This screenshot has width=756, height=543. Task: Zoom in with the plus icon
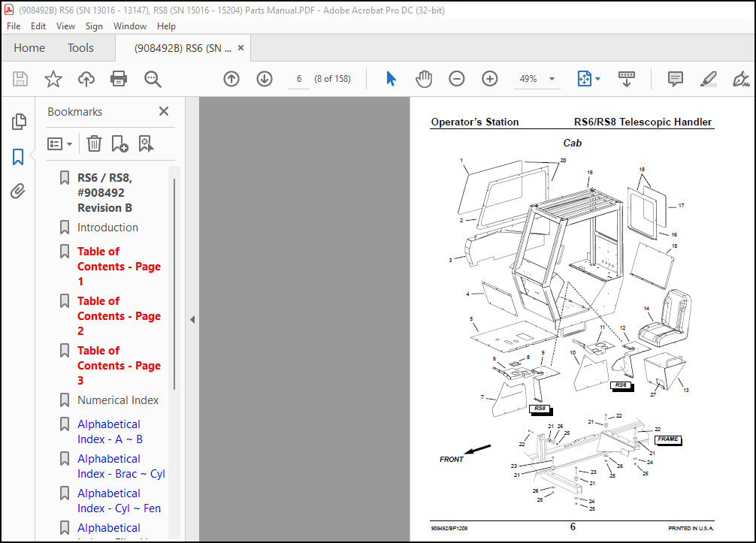click(x=490, y=79)
